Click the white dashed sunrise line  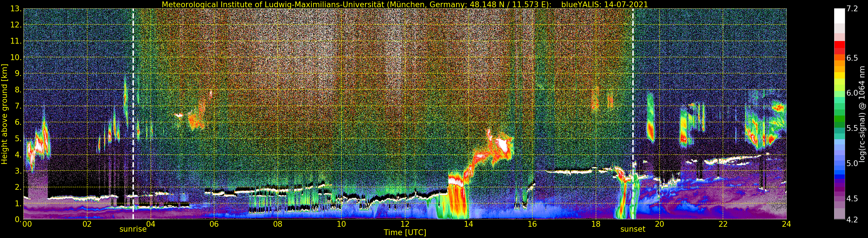point(133,114)
